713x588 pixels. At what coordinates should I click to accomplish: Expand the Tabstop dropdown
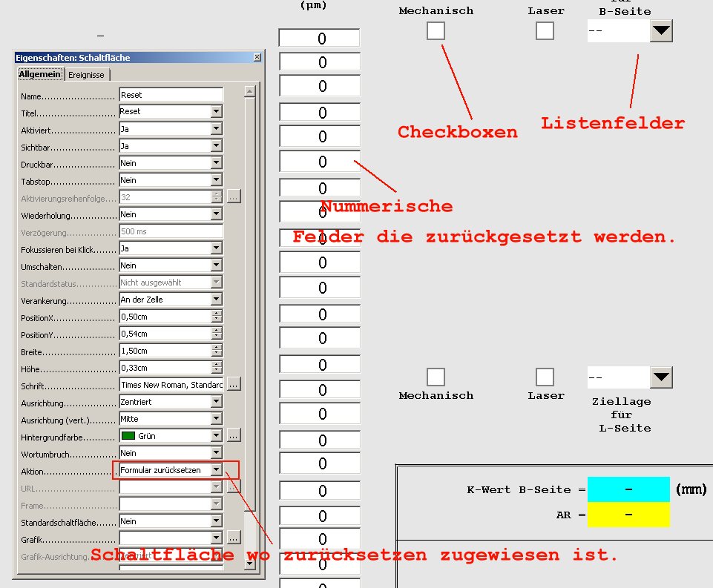pos(217,180)
